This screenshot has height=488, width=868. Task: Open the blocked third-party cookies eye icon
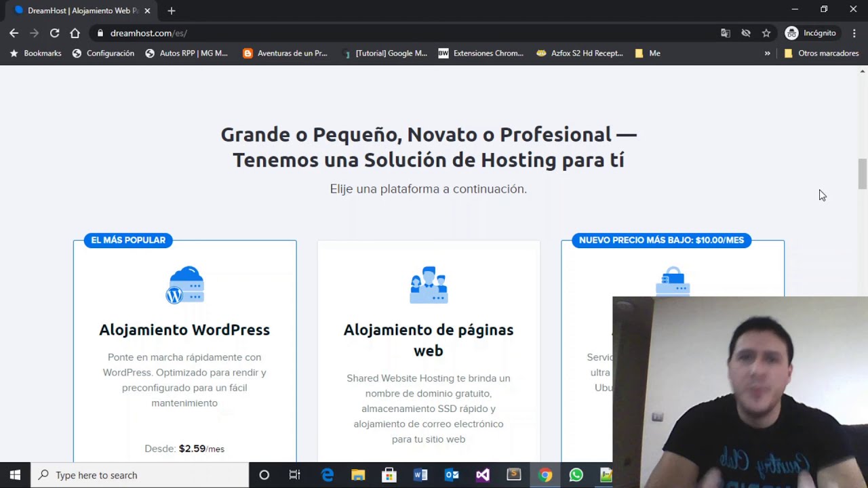(x=746, y=33)
